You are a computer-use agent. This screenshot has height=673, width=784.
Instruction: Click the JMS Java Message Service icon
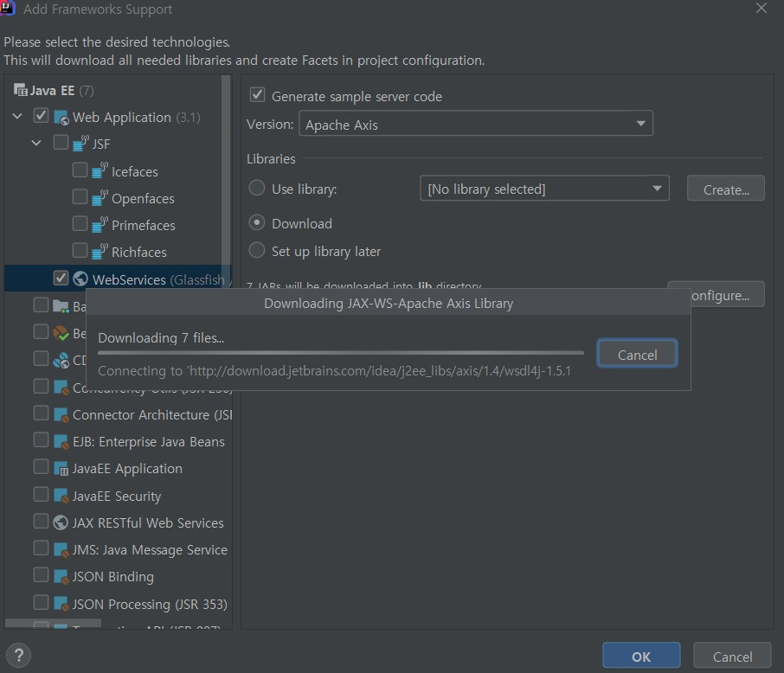(61, 549)
